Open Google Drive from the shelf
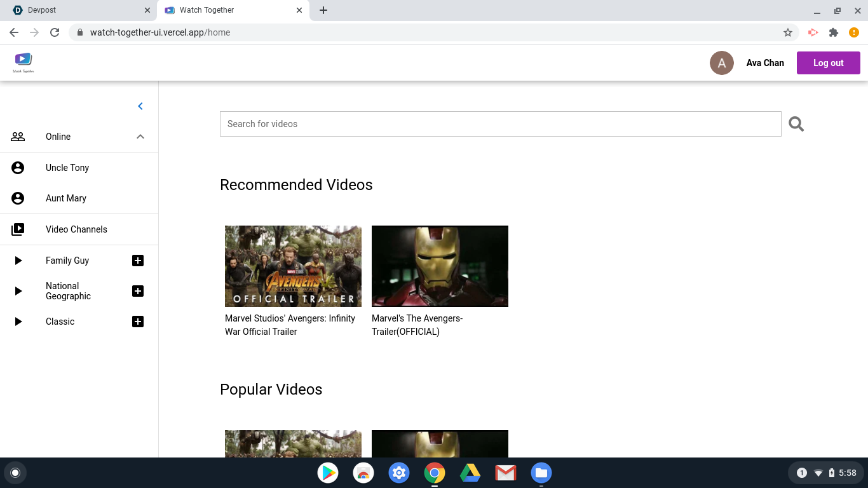 click(x=470, y=473)
